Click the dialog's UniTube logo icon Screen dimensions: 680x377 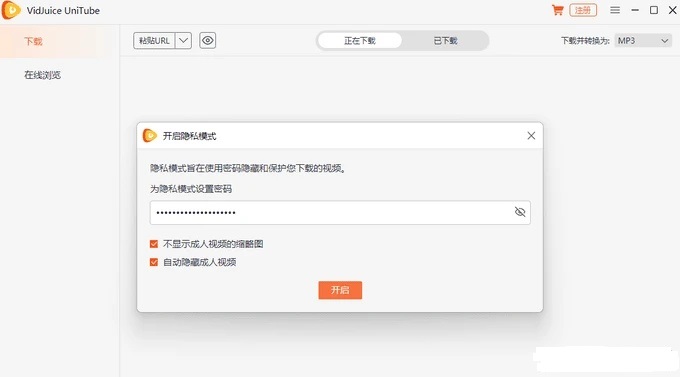point(150,136)
